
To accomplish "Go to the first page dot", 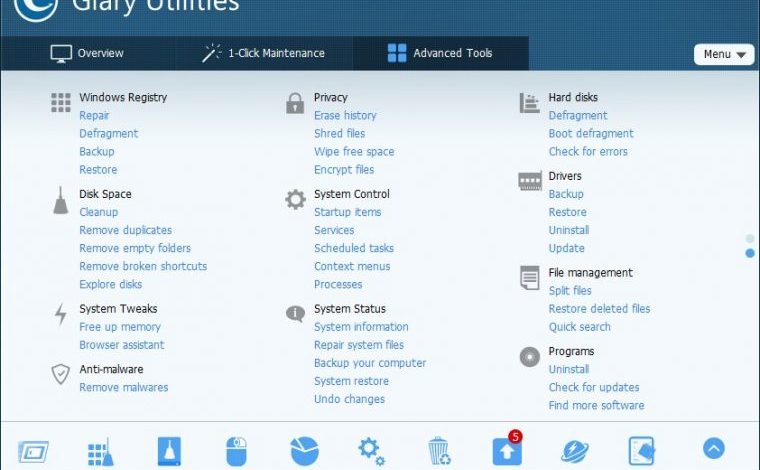I will point(750,238).
